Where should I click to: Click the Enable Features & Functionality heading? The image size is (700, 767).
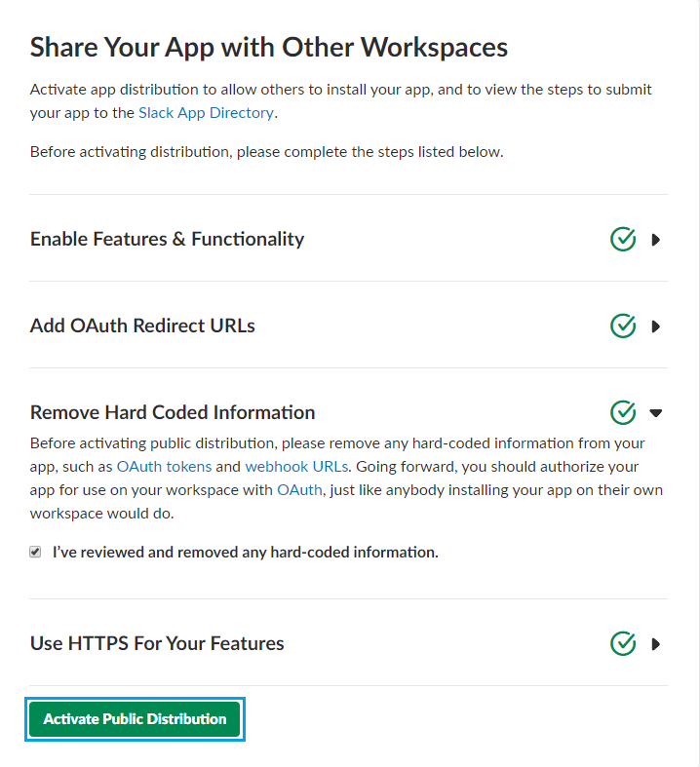click(x=167, y=239)
